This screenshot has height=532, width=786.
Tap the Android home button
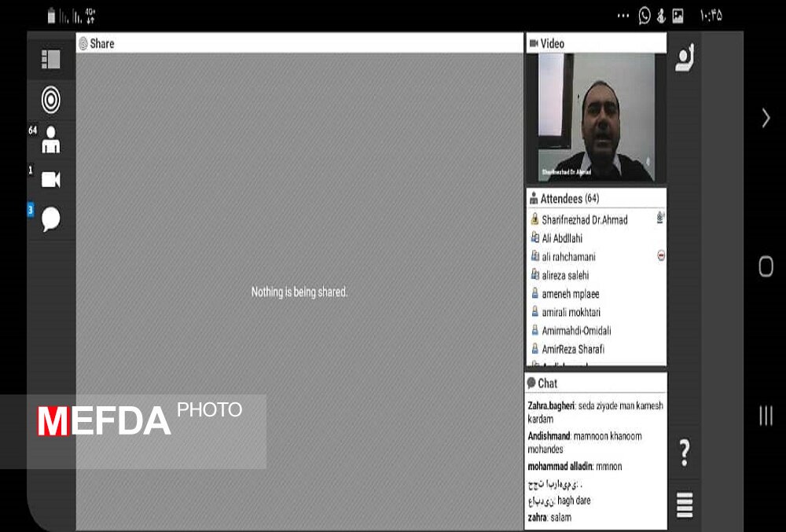(x=766, y=266)
